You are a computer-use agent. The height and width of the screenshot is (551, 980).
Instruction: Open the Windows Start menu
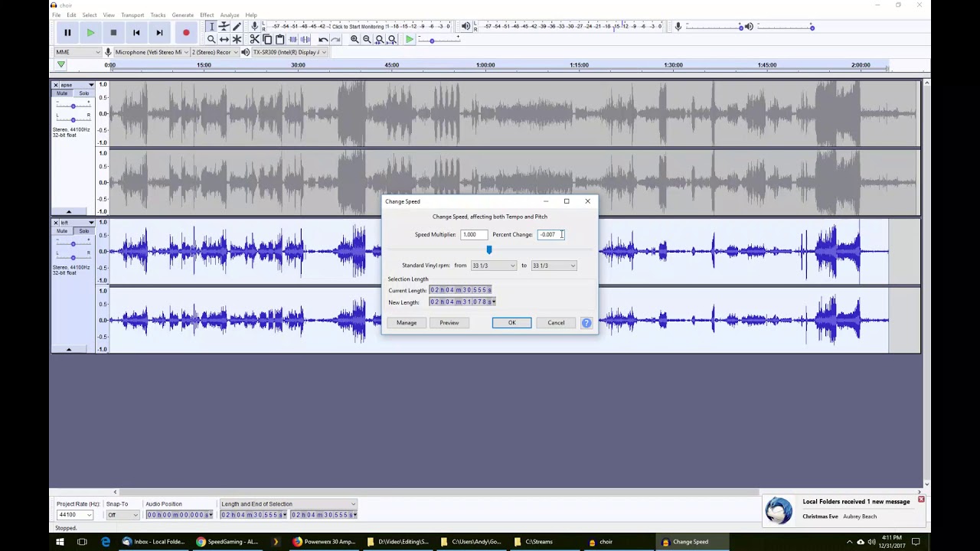pos(60,542)
